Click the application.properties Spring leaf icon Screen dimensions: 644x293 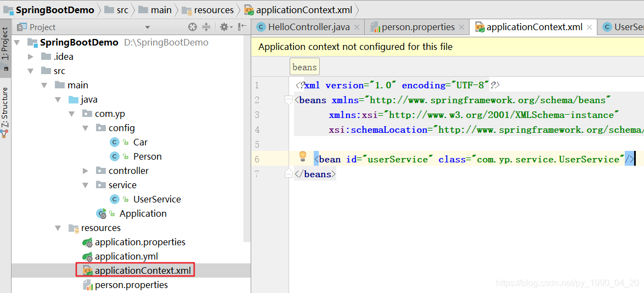click(x=87, y=243)
